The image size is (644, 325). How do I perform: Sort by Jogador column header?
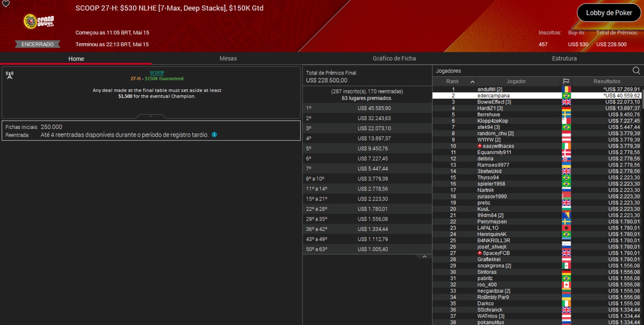(x=516, y=81)
